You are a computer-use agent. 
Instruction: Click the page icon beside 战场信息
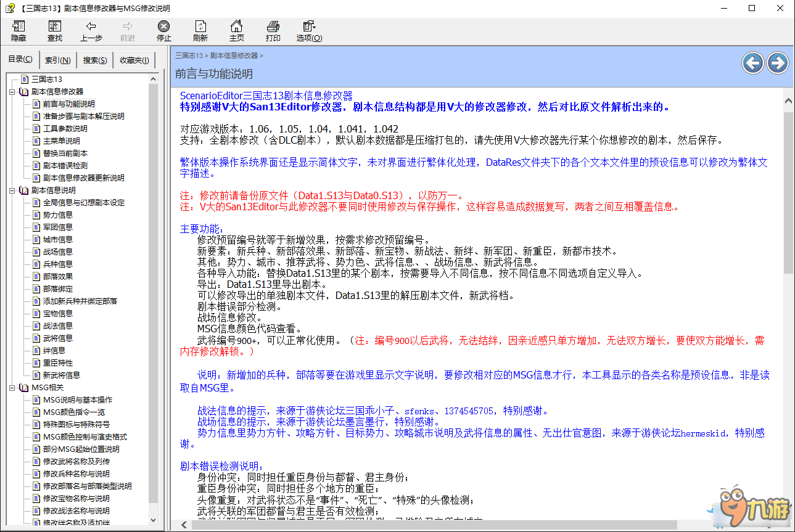36,252
